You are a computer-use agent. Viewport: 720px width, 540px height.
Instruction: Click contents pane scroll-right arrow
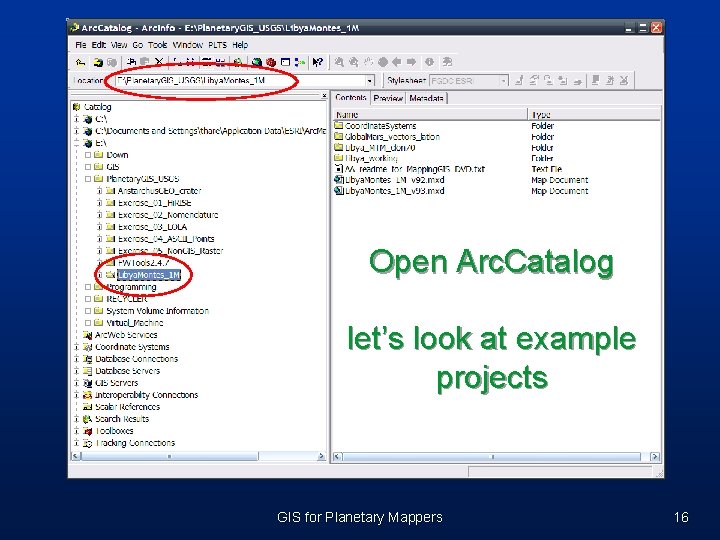655,456
